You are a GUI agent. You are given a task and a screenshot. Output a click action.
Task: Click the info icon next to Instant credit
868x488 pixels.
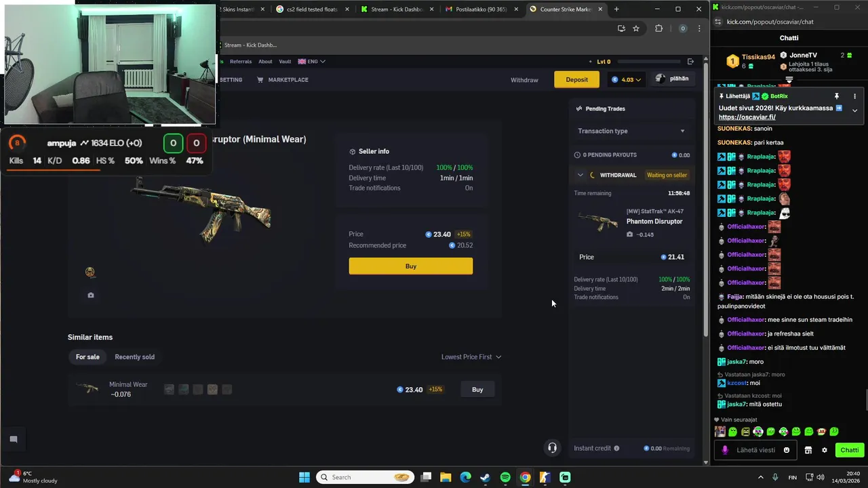tap(616, 448)
